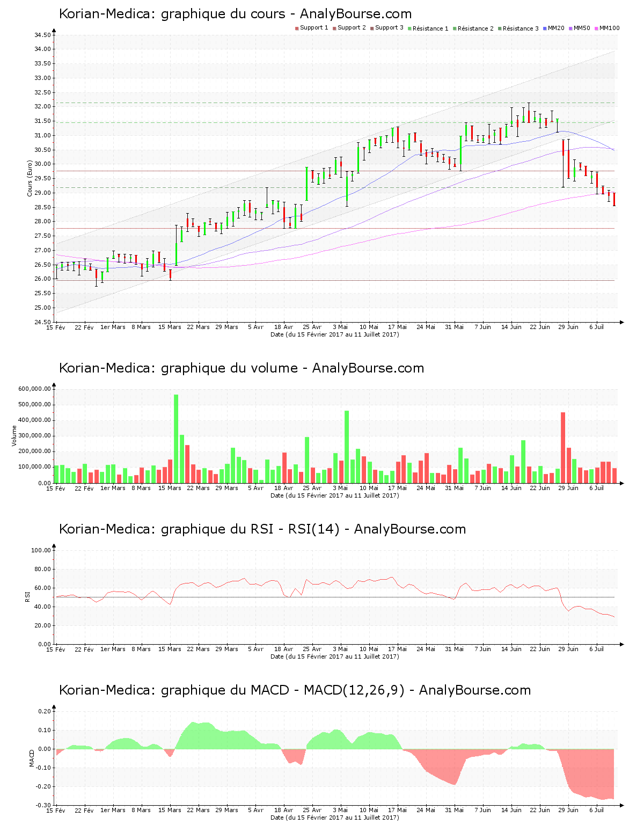Click the date range caption under the MACD chart
Viewport: 644px width, 832px height.
tap(334, 818)
